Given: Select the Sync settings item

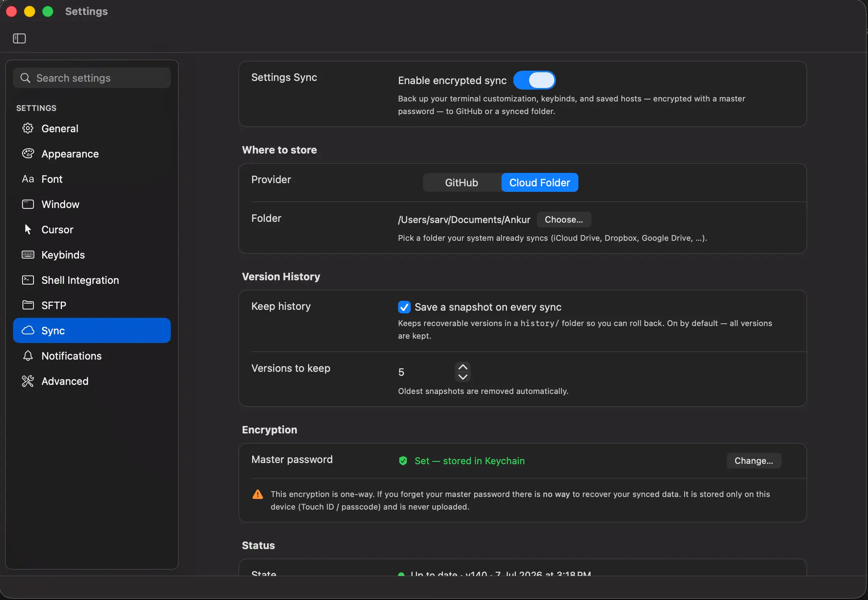Looking at the screenshot, I should tap(92, 330).
